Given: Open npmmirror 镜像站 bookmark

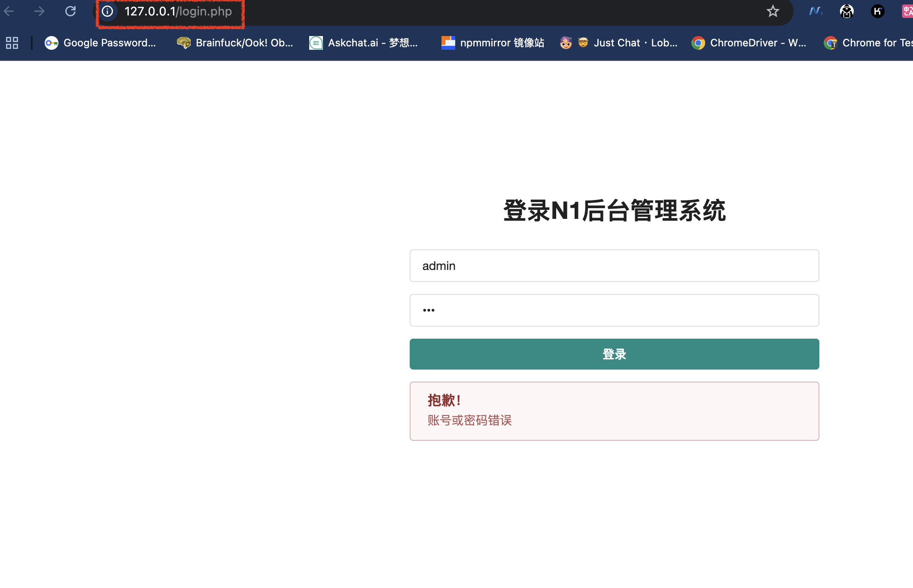Looking at the screenshot, I should [x=493, y=43].
